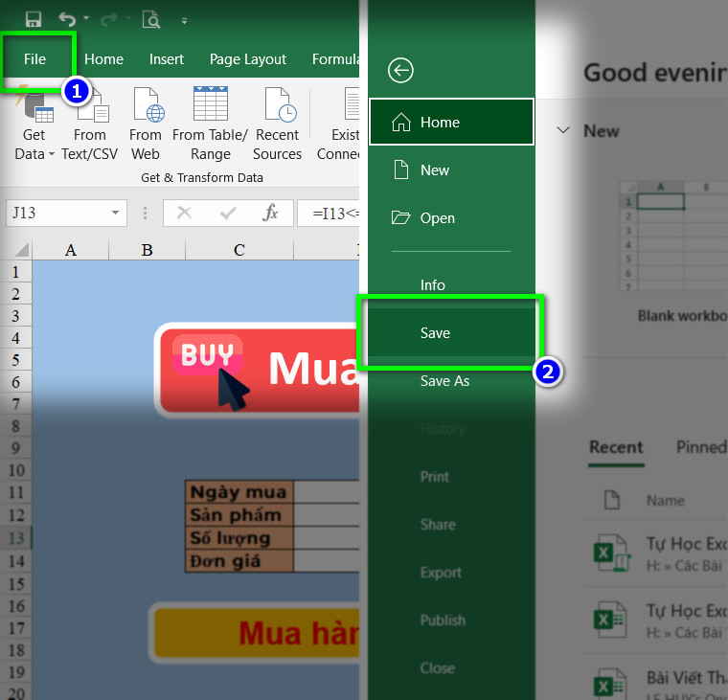
Task: Click the Cancel X in formula bar
Action: coord(184,213)
